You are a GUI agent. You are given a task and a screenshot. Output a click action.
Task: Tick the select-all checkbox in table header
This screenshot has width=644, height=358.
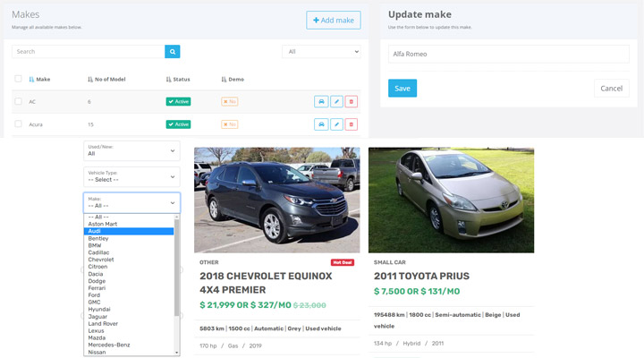[18, 79]
